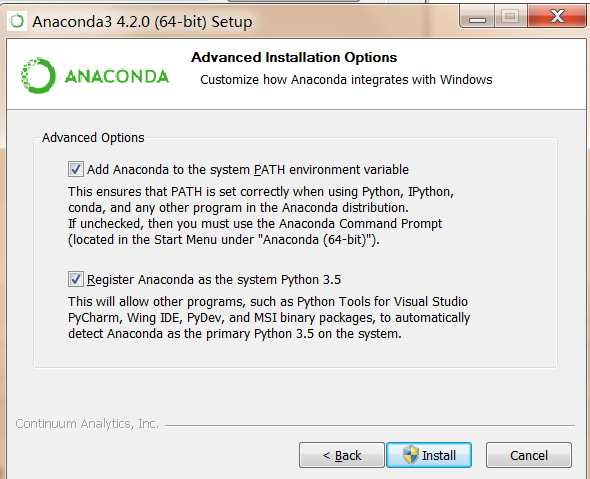The width and height of the screenshot is (590, 479).
Task: Click the 'Customize how Anaconda integrates' subtitle
Action: [x=346, y=80]
